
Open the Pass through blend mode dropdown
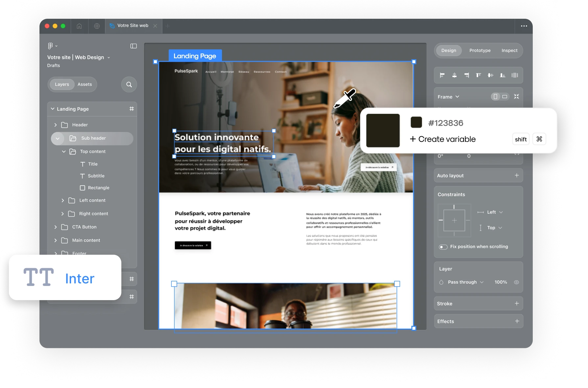click(465, 282)
